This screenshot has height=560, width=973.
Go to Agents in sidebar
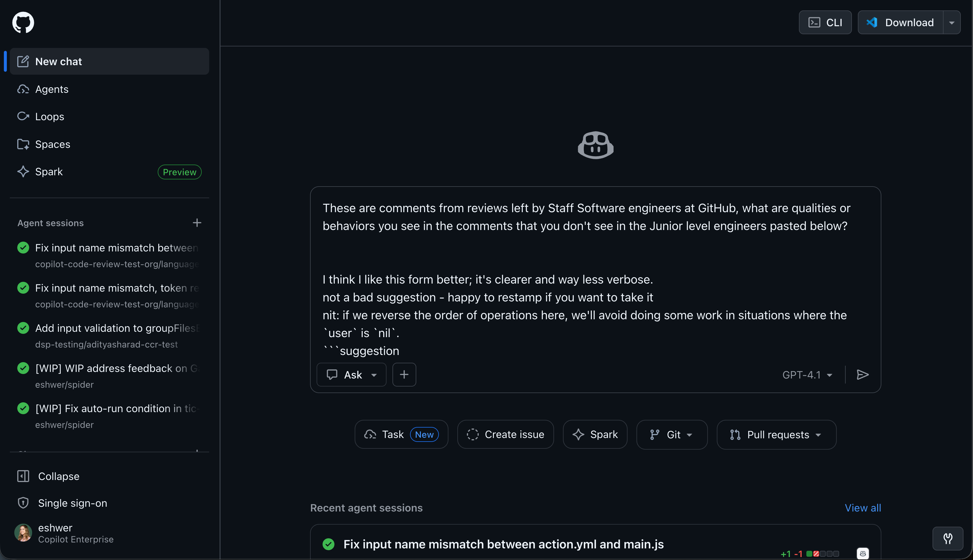click(51, 89)
